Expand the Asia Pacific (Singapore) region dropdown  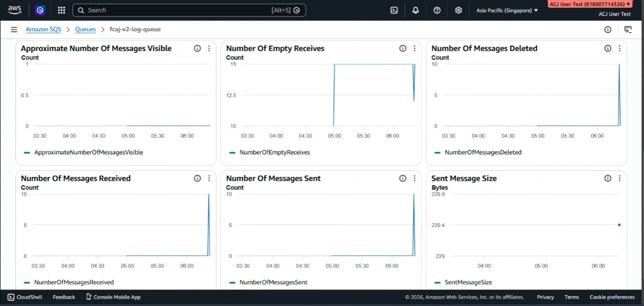click(x=507, y=10)
